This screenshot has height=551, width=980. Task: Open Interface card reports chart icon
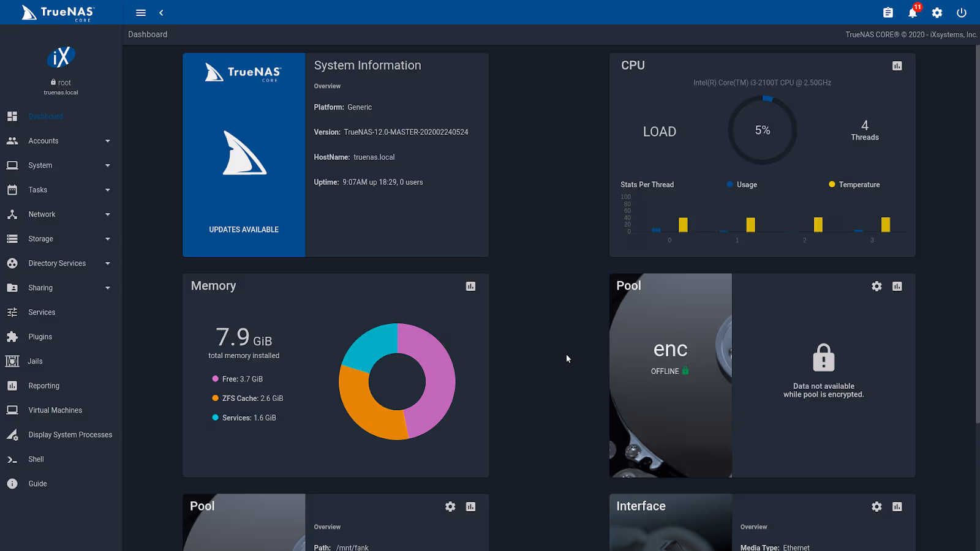897,506
